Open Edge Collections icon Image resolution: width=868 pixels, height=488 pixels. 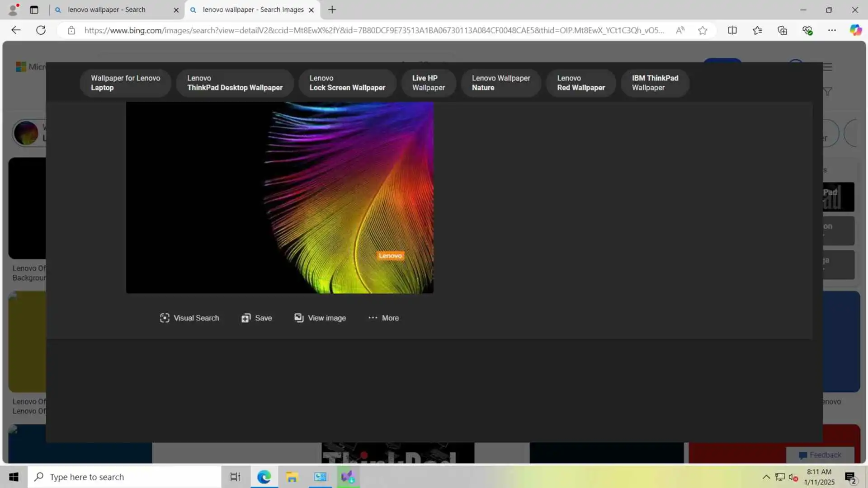point(782,30)
